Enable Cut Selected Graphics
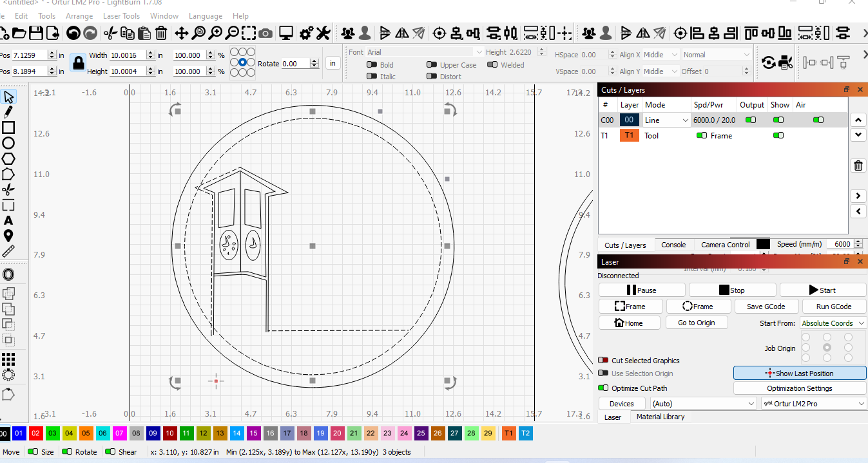The height and width of the screenshot is (463, 868). coord(603,361)
